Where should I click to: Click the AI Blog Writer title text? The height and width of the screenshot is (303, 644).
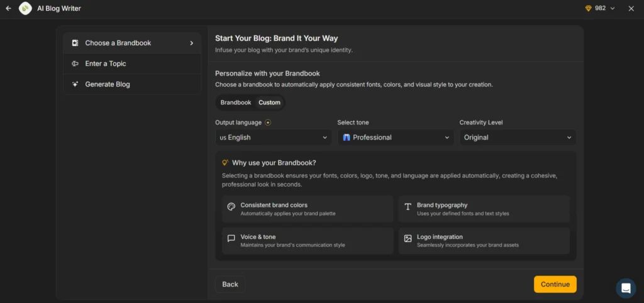tap(59, 8)
